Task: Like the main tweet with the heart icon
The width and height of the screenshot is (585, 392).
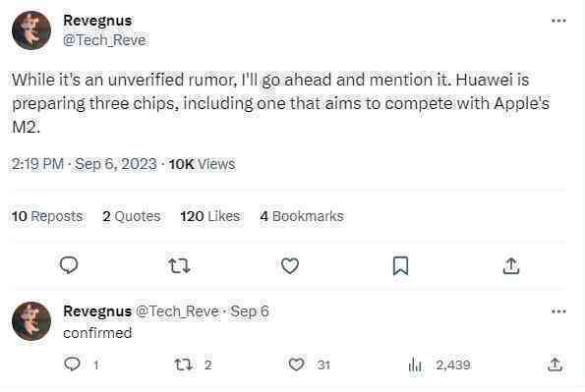Action: 290,266
